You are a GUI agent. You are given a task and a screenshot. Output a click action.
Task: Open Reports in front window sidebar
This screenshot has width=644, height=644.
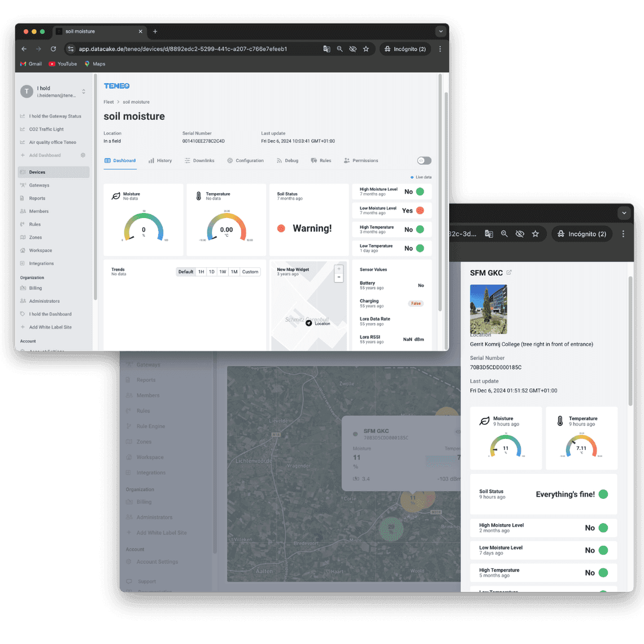pos(37,198)
